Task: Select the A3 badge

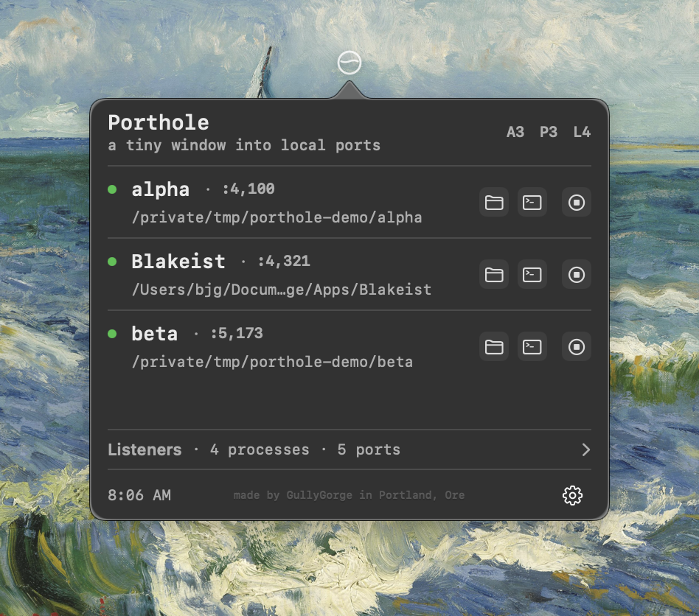Action: [515, 133]
